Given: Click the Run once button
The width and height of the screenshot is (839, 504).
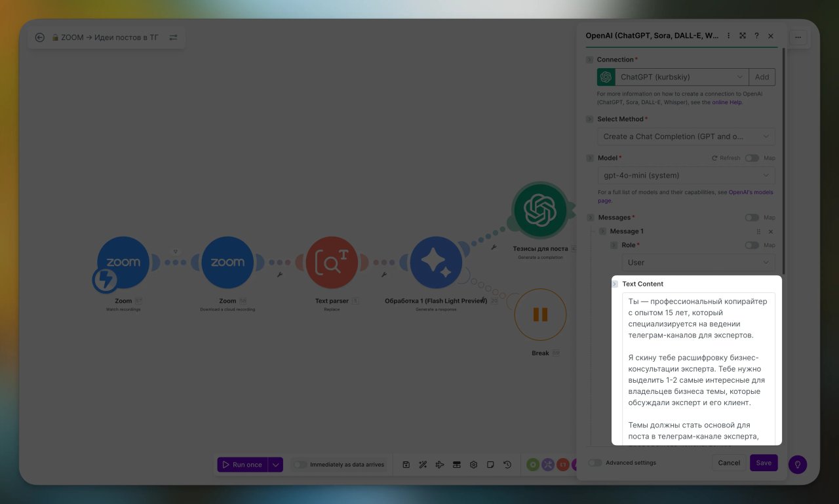Looking at the screenshot, I should [x=243, y=465].
